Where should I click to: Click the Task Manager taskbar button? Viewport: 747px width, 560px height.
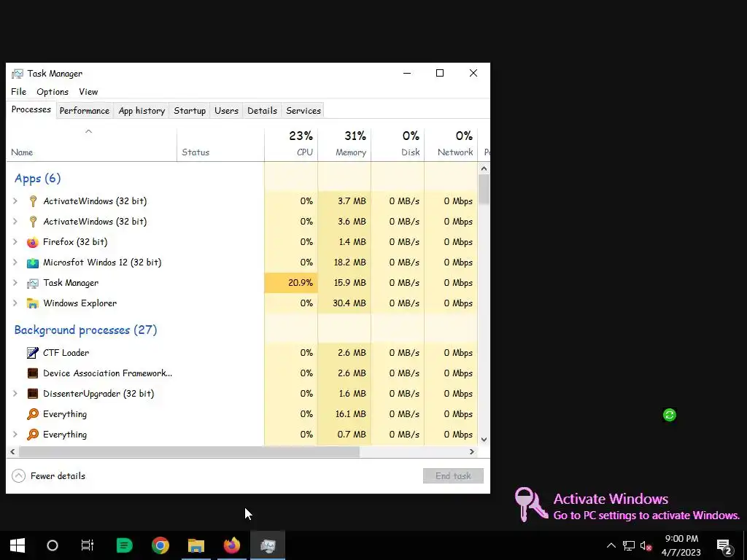(268, 545)
